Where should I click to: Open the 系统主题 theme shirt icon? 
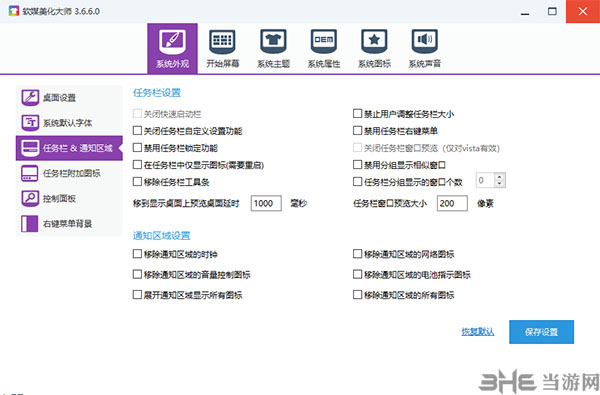[273, 42]
